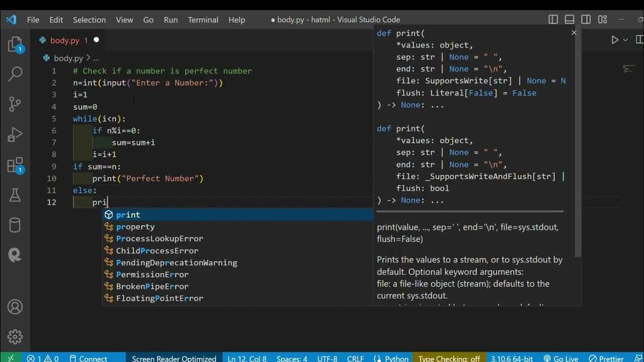
Task: Click Screen Reader Optimized status item
Action: (174, 358)
